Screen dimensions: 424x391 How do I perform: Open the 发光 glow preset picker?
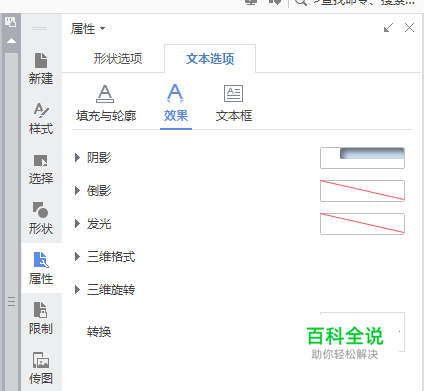pos(362,224)
